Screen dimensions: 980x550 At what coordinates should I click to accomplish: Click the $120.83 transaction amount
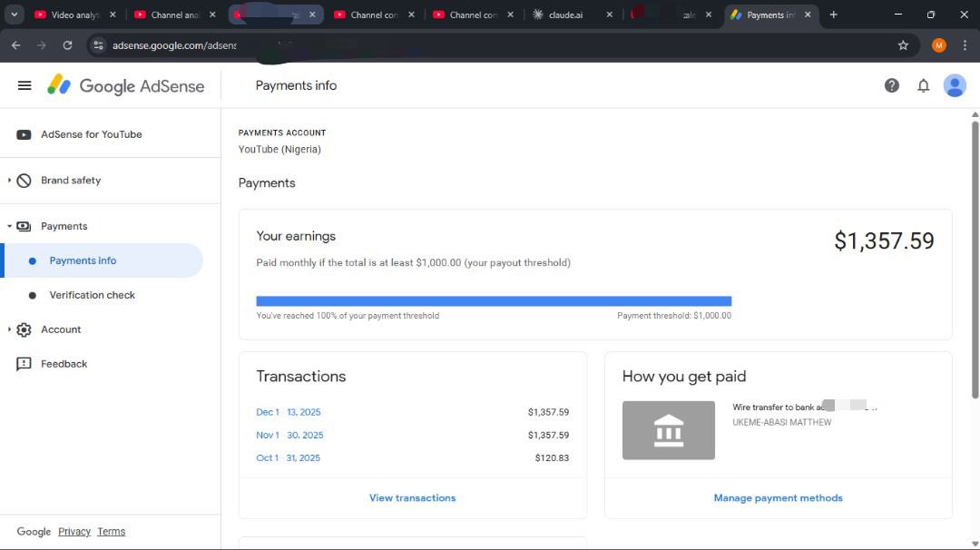tap(552, 457)
